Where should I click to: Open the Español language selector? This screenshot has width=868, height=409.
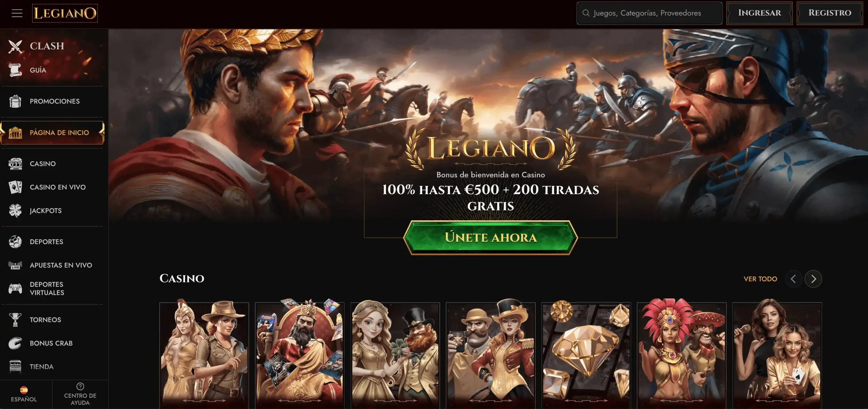pyautogui.click(x=24, y=395)
